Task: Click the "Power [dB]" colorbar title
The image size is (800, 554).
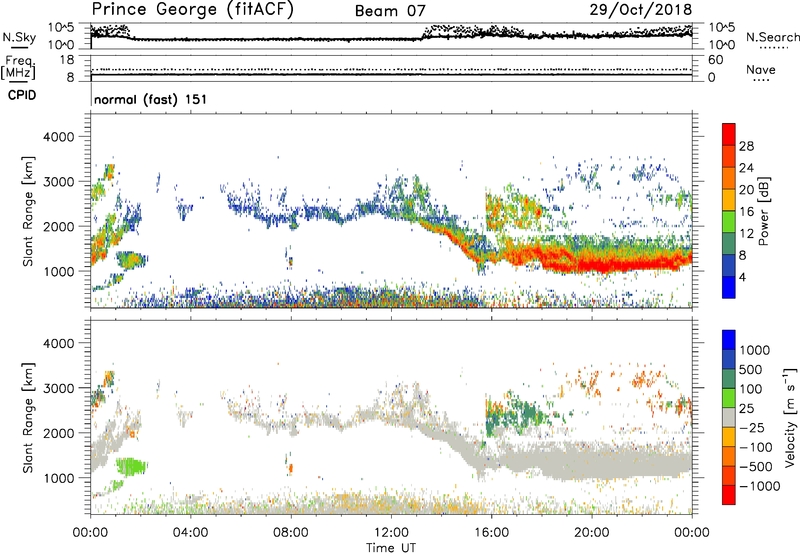Action: (763, 211)
